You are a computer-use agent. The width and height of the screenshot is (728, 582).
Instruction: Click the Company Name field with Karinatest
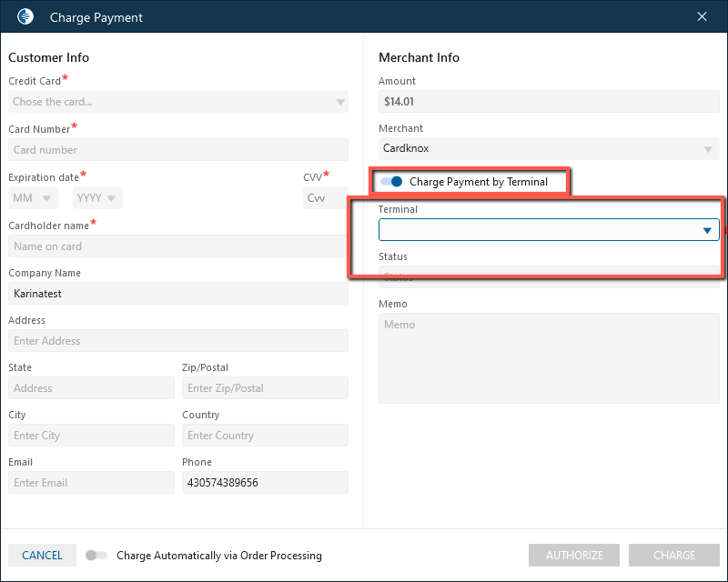177,294
